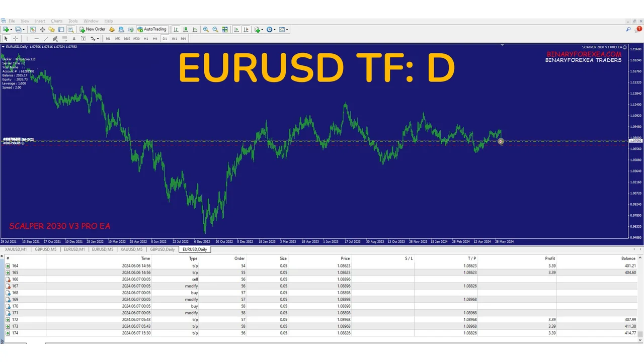
Task: Select the cursor arrow tool
Action: point(6,39)
